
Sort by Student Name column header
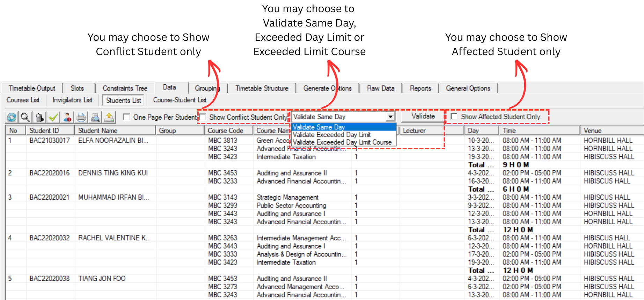(x=115, y=130)
